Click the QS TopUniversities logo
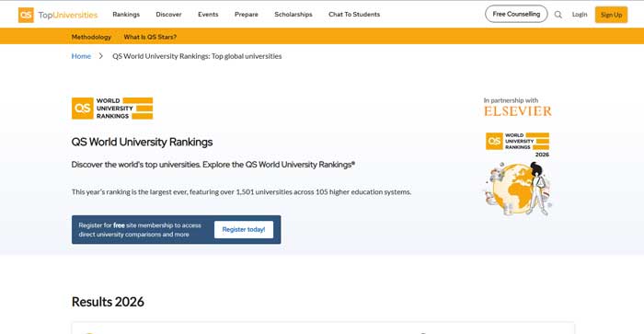 (58, 15)
